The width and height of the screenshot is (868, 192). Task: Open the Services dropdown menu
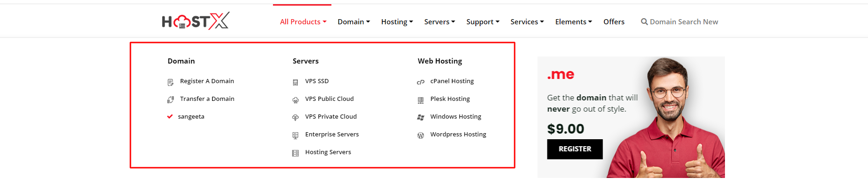pos(527,21)
